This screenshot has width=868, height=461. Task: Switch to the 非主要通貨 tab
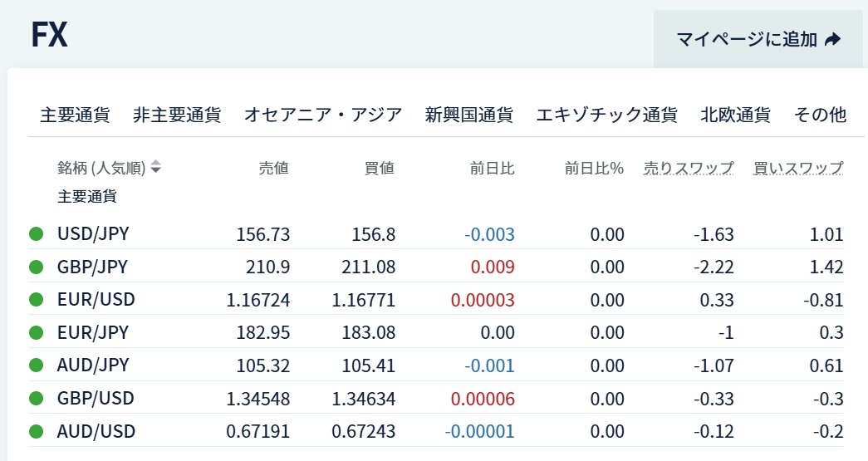177,115
